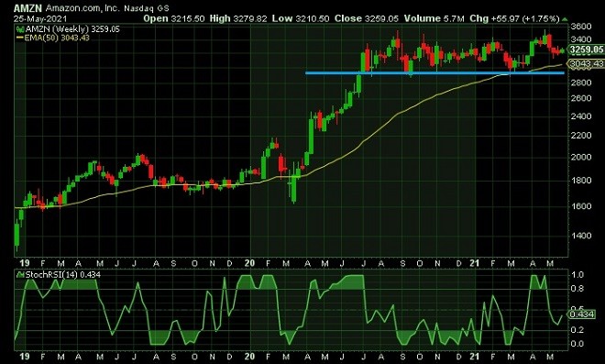Click the EMA(50) line color swatch in the legend

pos(20,38)
